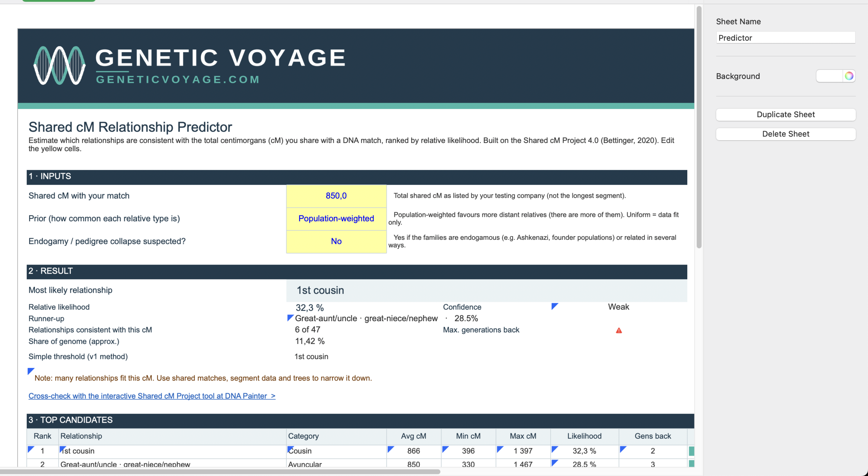This screenshot has width=868, height=476.
Task: Select the 'Weak' confidence value
Action: (618, 307)
